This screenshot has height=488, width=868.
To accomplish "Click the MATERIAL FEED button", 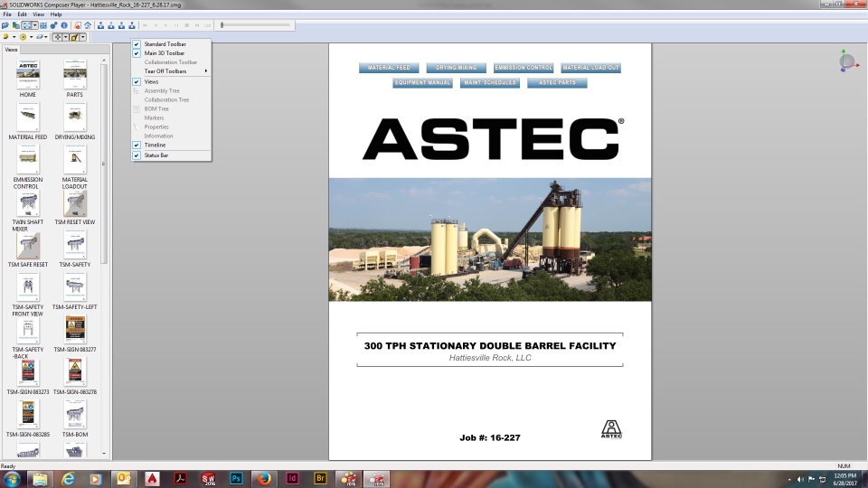I will pos(389,68).
